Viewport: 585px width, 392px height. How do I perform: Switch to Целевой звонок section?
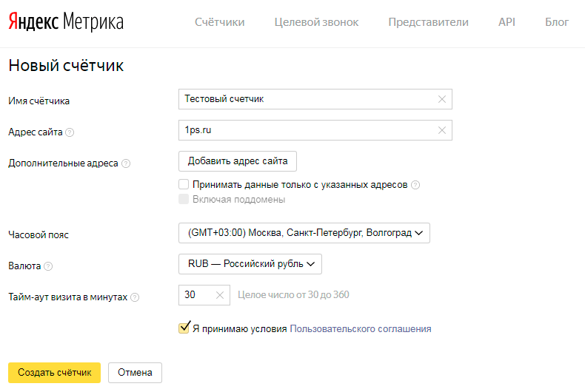(x=316, y=22)
